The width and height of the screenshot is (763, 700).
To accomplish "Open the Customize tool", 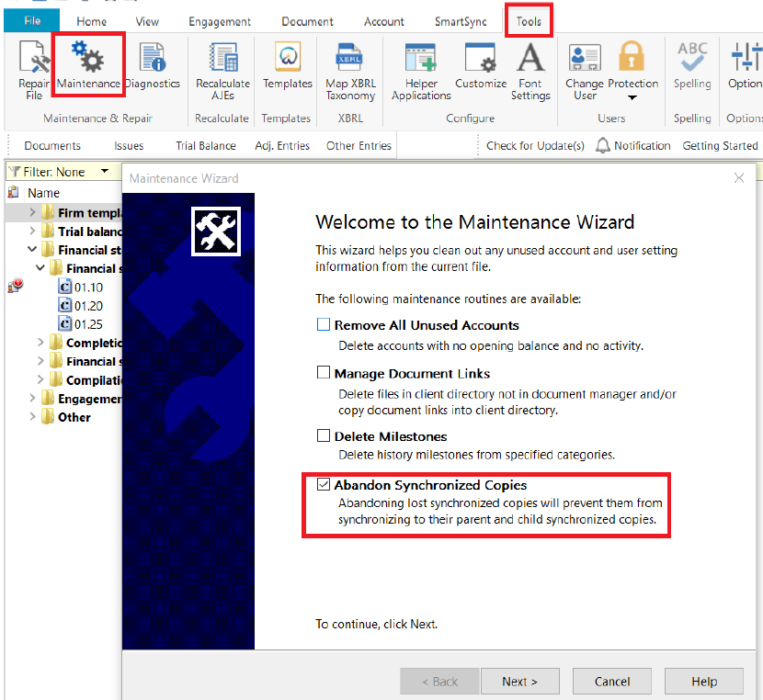I will pos(481,65).
